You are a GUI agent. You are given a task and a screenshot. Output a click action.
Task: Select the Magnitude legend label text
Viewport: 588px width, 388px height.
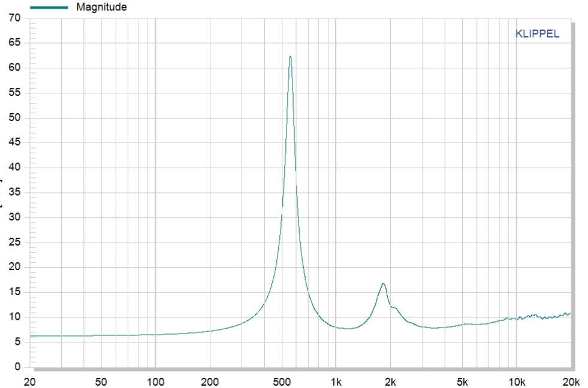pos(101,7)
